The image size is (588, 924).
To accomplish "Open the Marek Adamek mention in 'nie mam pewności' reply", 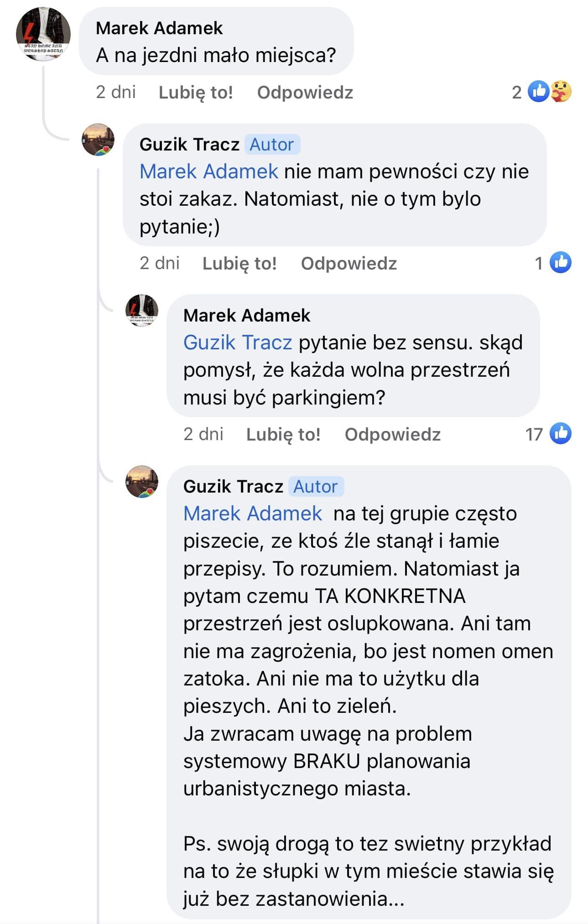I will (x=208, y=171).
